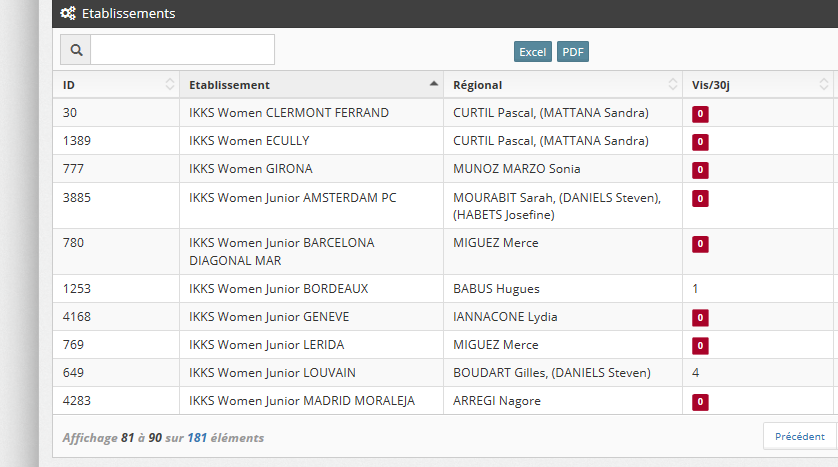838x467 pixels.
Task: Select IKKS Women Junior BARCELONA DIAGONAL MAR
Action: click(x=281, y=252)
